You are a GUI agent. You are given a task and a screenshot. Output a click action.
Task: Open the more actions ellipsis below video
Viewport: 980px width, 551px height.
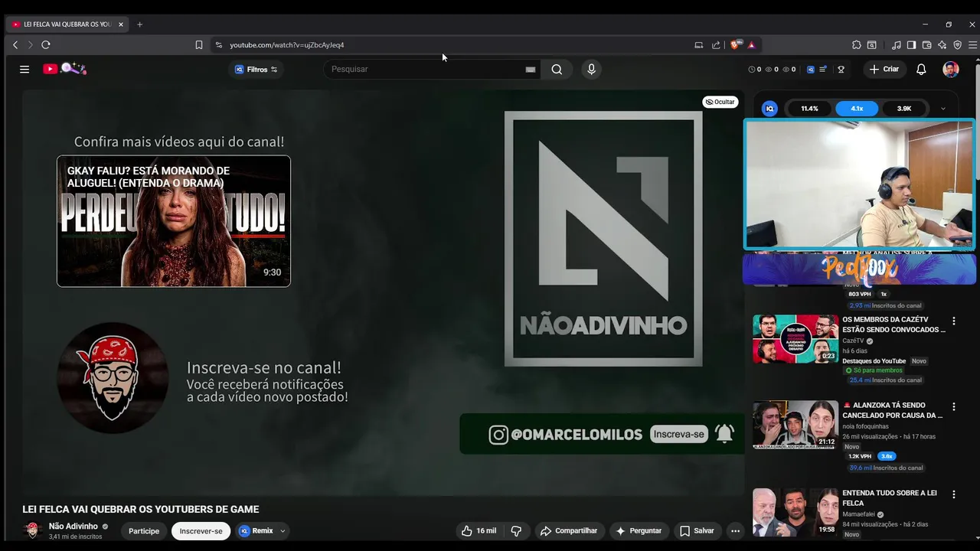pos(735,531)
